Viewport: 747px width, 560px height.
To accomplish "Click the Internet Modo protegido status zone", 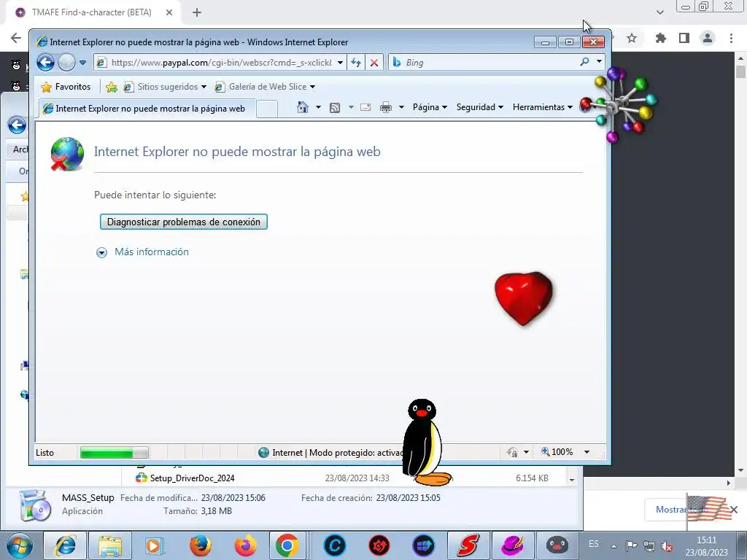I will pyautogui.click(x=330, y=452).
